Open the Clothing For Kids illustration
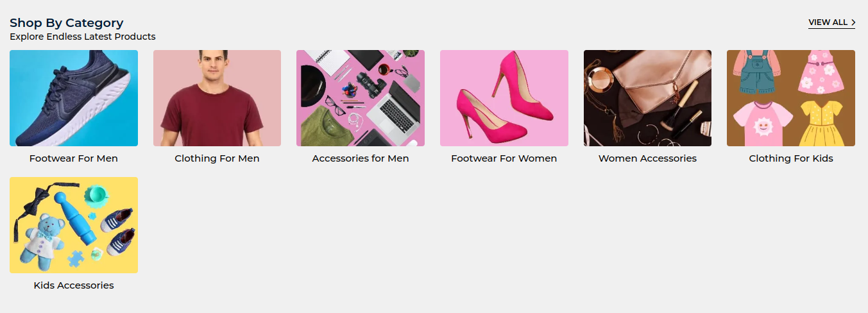 click(791, 98)
